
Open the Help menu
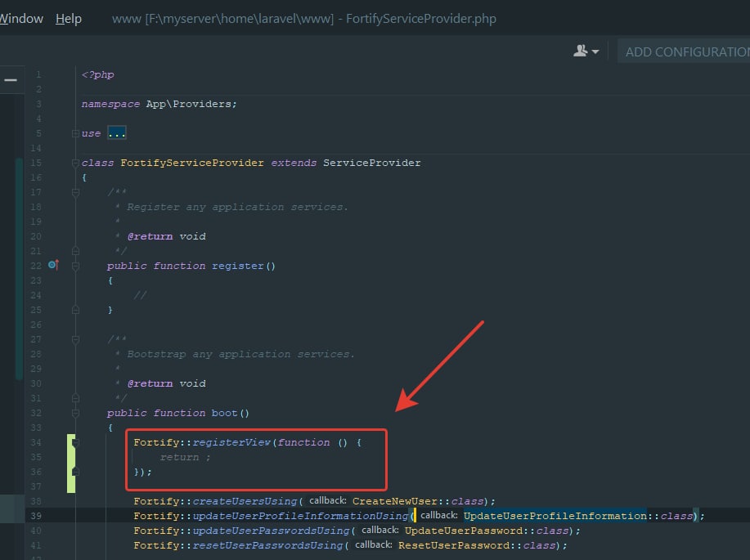click(x=69, y=19)
